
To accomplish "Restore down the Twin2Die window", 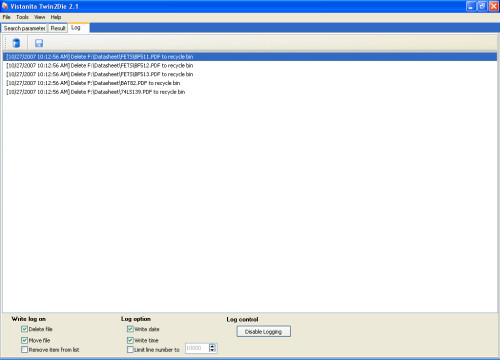I will [x=482, y=6].
